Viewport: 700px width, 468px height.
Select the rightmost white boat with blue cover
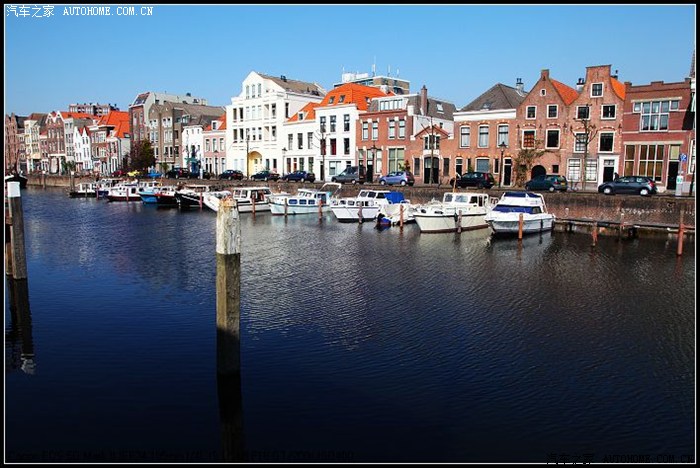coord(520,213)
